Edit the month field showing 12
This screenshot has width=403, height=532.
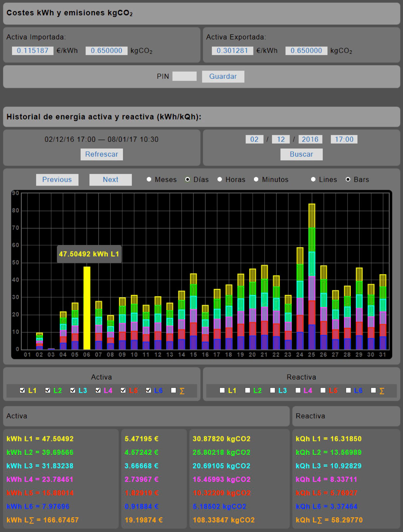(281, 139)
